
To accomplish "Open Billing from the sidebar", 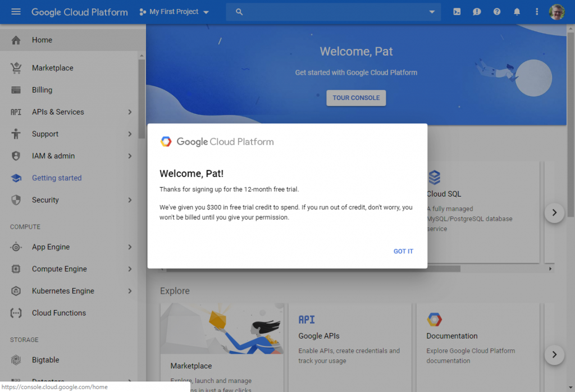I will (69, 90).
